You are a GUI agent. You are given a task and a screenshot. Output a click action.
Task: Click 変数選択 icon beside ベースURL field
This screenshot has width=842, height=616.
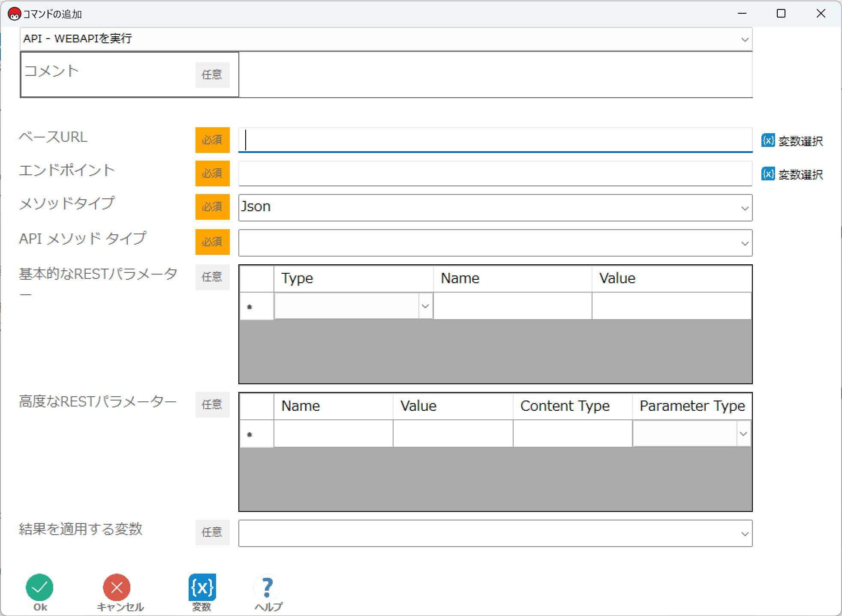(x=768, y=140)
